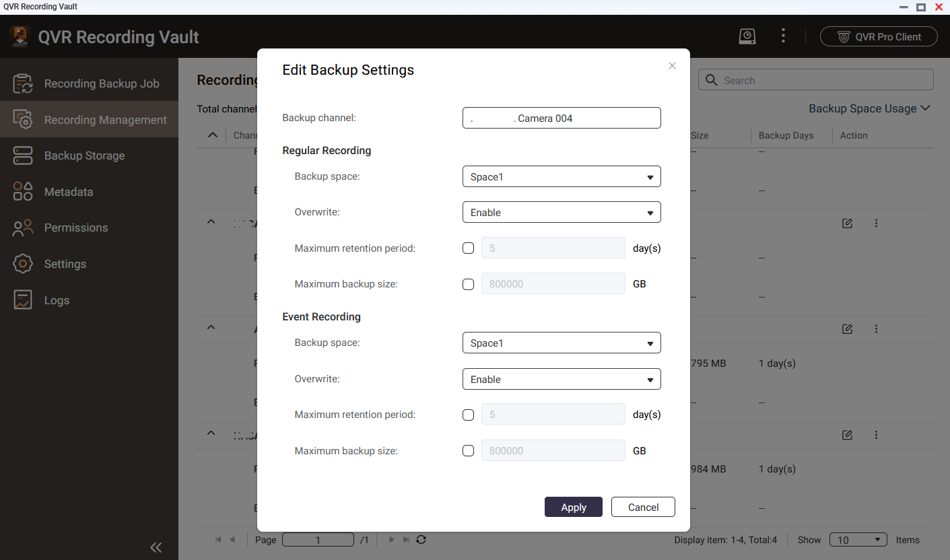
Task: Click Regular Recording backup size GB field
Action: (553, 284)
